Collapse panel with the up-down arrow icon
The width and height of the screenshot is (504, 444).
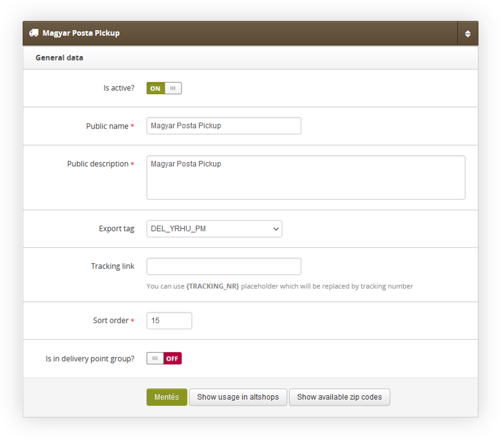(x=468, y=34)
